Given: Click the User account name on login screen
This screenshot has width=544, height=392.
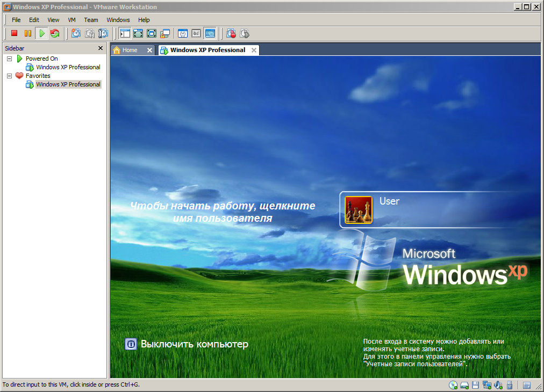Looking at the screenshot, I should 389,201.
